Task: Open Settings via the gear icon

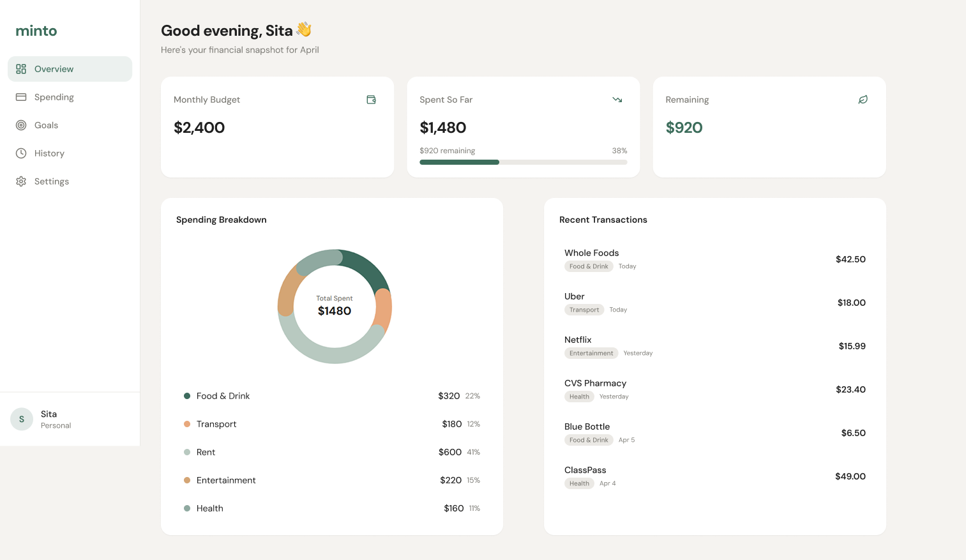Action: 22,181
